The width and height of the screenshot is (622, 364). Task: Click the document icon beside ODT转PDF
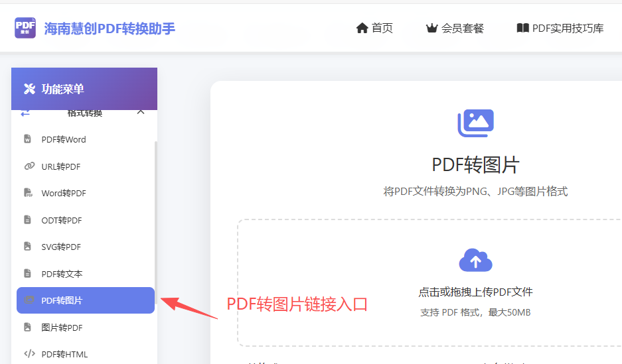[x=27, y=219]
